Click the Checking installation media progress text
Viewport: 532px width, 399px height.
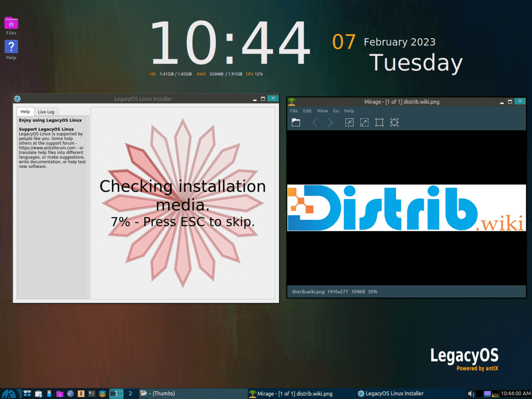pyautogui.click(x=183, y=203)
